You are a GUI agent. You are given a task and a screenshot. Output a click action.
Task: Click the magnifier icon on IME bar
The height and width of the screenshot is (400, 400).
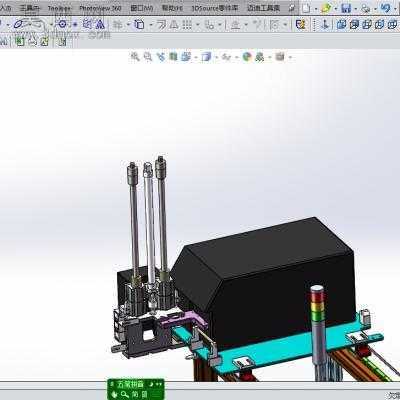point(125,394)
